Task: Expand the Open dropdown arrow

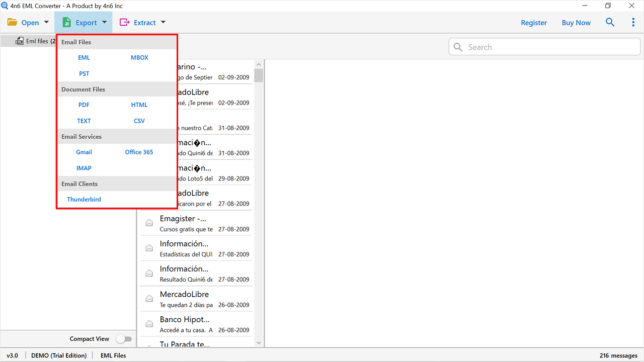Action: [46, 22]
